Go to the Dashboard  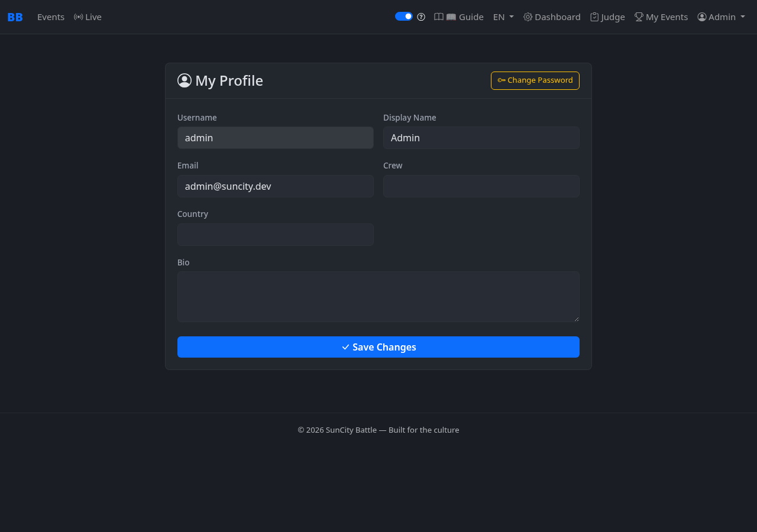552,17
